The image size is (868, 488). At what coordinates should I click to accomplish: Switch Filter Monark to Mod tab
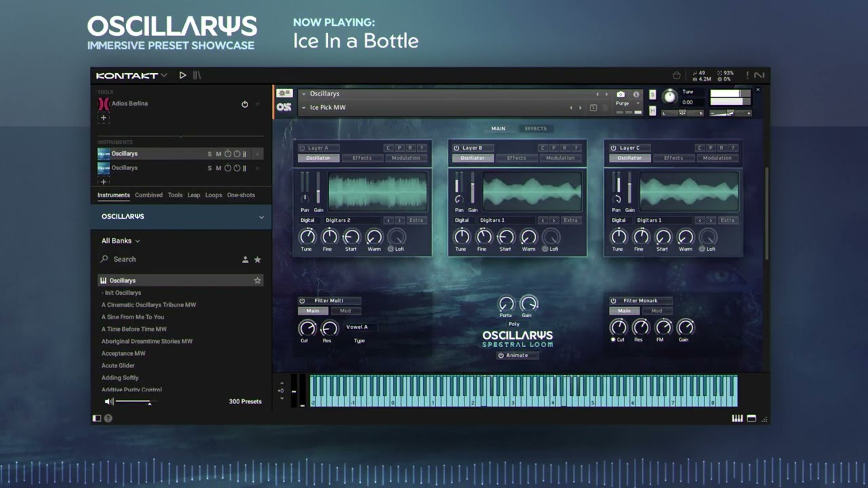click(656, 311)
